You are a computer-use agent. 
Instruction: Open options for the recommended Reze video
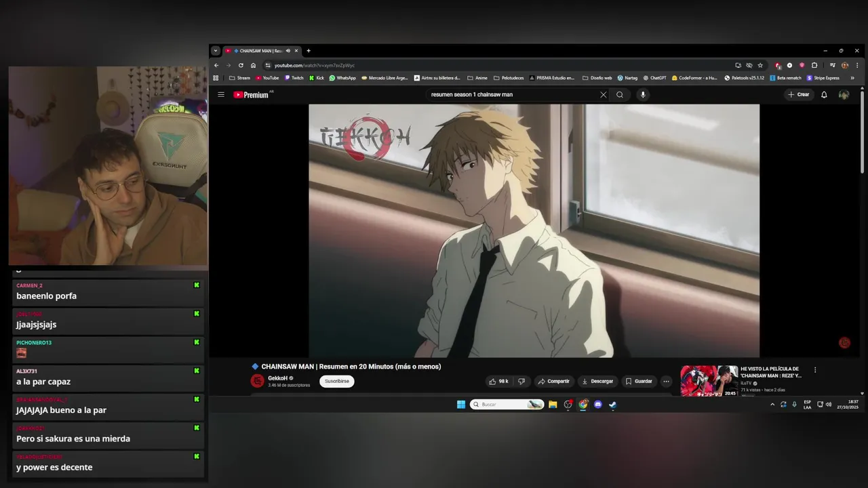click(815, 370)
